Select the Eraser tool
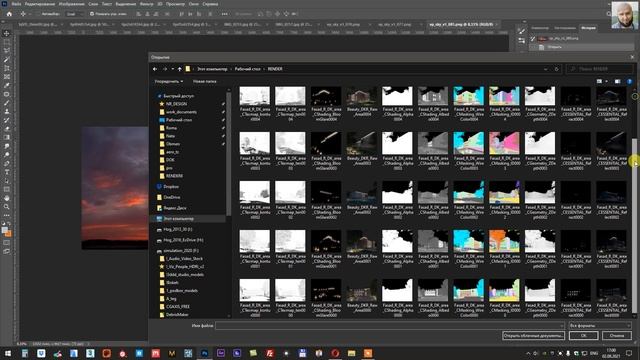The image size is (640, 360). point(7,129)
